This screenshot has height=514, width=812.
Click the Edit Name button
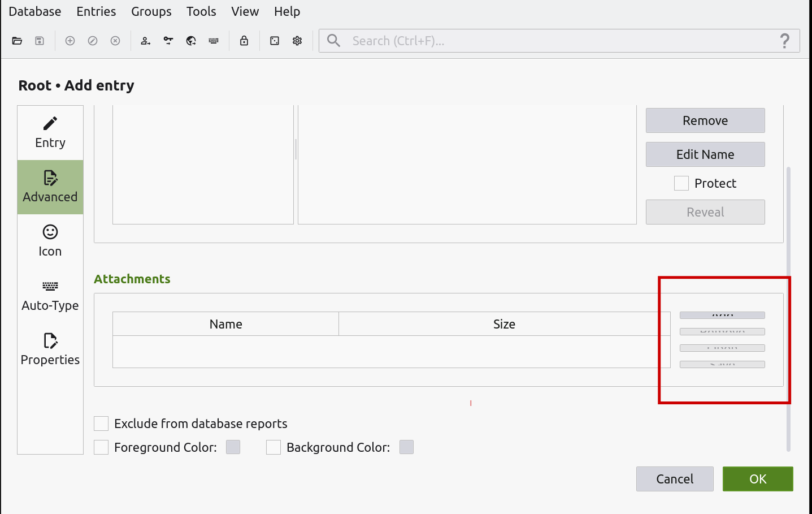[705, 154]
